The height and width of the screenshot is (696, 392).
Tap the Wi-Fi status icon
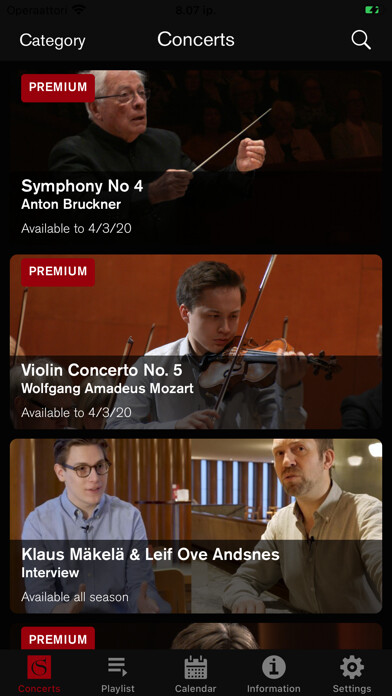click(79, 10)
